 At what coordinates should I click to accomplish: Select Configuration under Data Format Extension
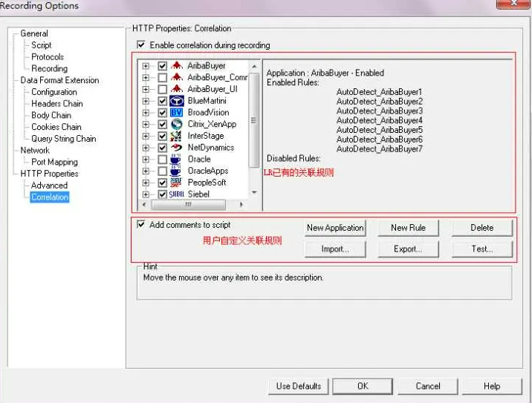coord(54,92)
